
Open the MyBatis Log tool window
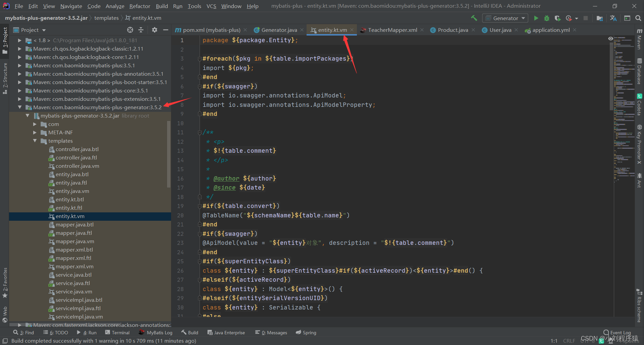point(156,333)
